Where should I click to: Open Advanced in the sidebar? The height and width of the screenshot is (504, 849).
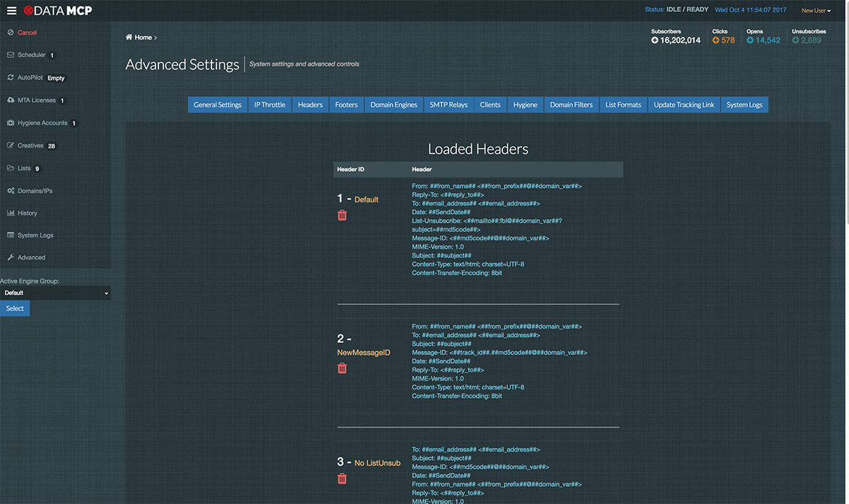[31, 257]
